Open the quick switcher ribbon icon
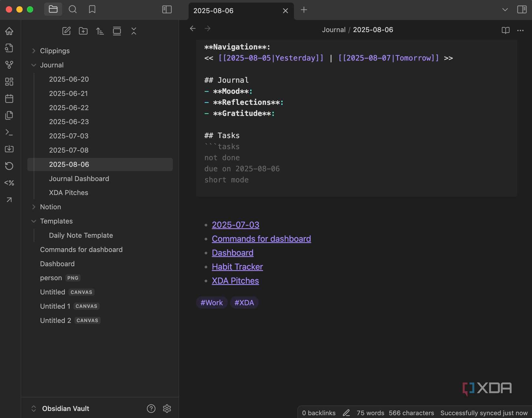 [x=9, y=48]
